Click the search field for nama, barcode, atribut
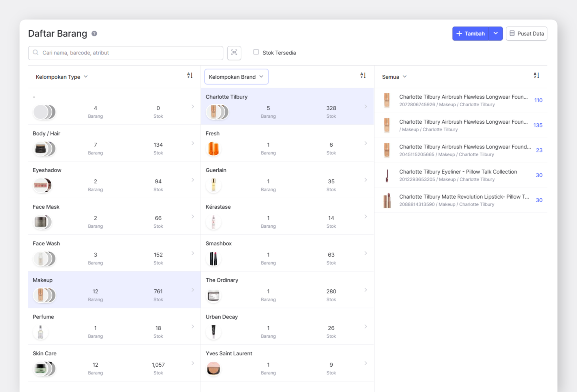The image size is (577, 392). 125,53
